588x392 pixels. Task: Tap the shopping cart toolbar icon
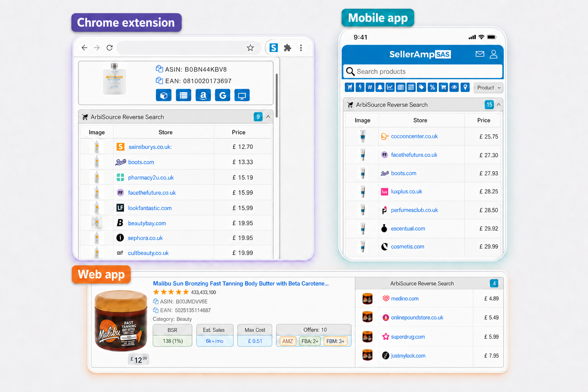(443, 87)
